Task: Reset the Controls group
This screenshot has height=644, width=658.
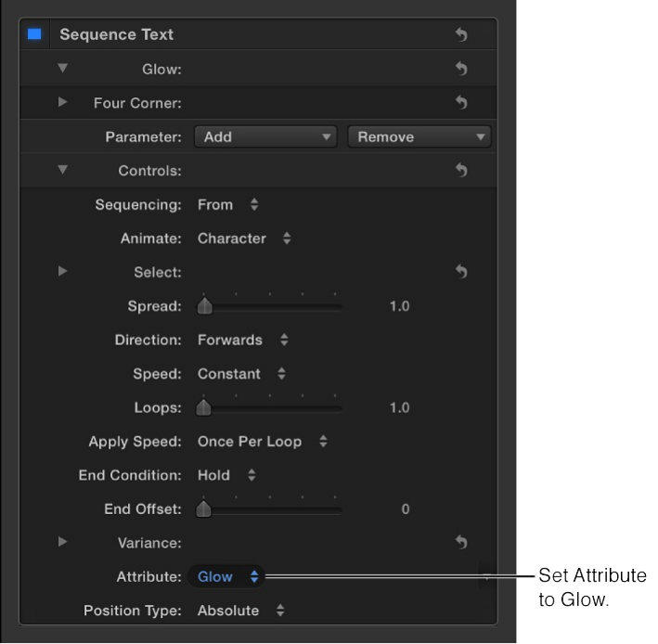Action: click(x=461, y=170)
